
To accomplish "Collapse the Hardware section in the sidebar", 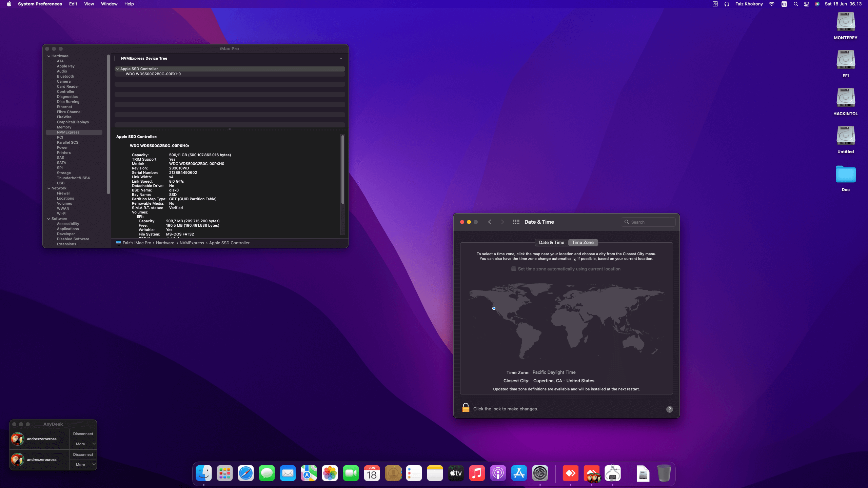I will point(49,56).
